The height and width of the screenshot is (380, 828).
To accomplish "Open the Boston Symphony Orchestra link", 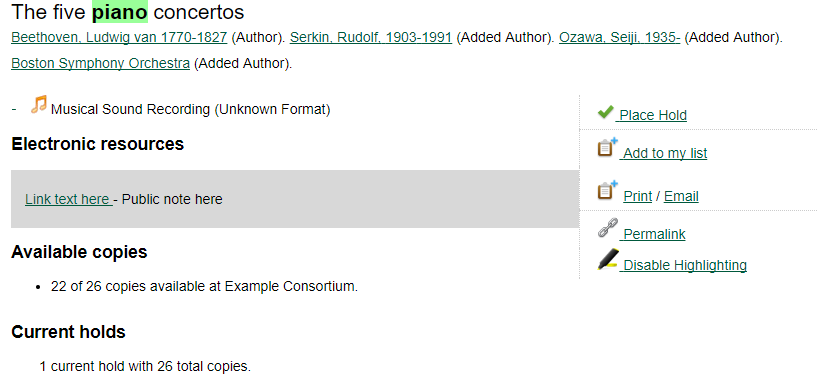I will tap(100, 63).
